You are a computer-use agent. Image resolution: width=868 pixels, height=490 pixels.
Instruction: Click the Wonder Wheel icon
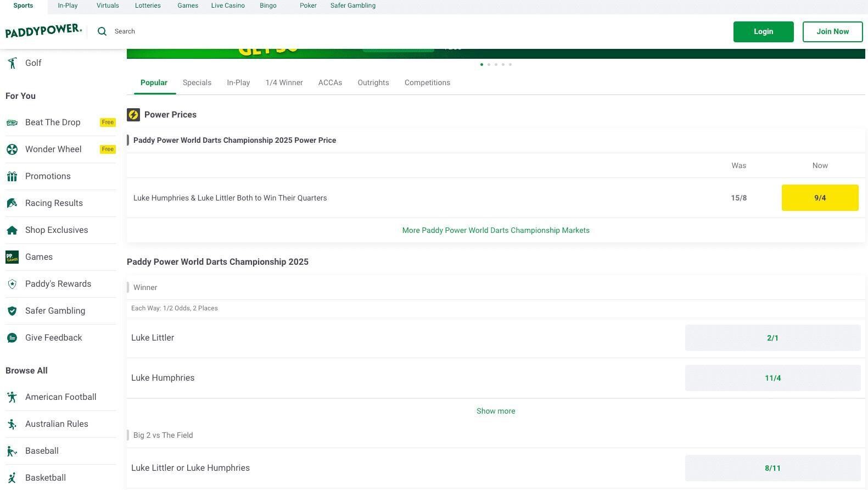pos(12,149)
